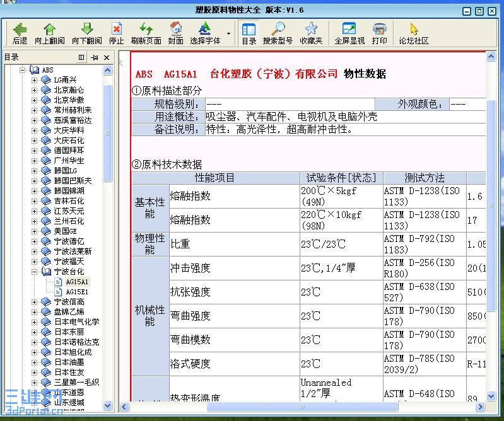
Task: Select 日本东丽 in the tree
Action: [69, 332]
